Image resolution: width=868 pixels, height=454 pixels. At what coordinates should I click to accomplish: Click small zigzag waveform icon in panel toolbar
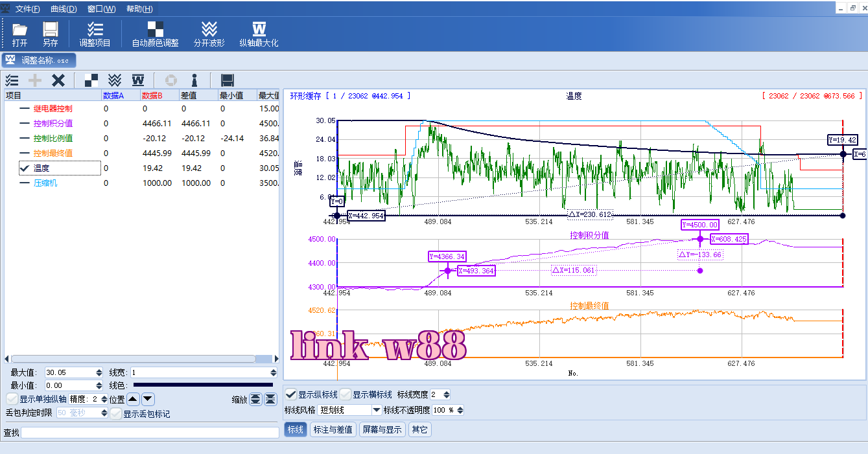[x=115, y=80]
